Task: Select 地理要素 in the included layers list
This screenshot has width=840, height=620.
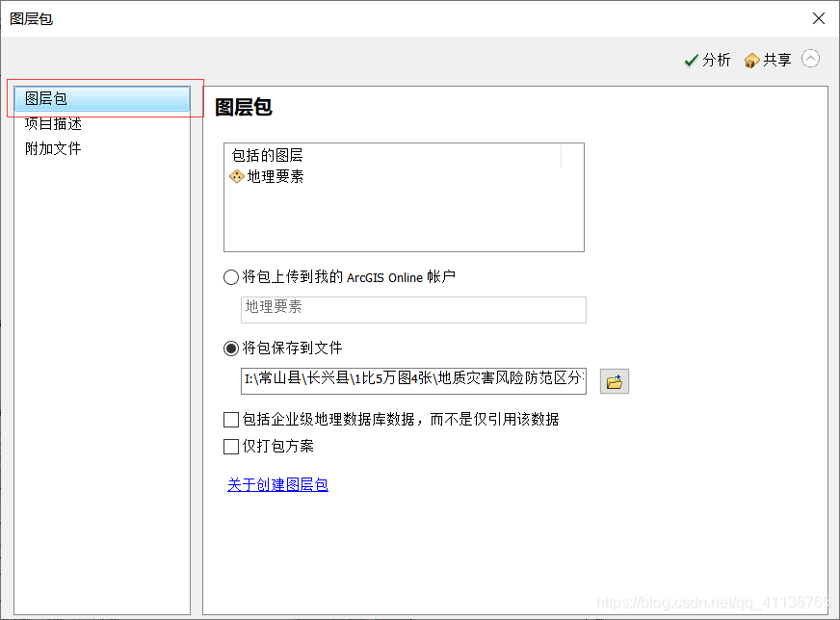Action: pyautogui.click(x=272, y=175)
